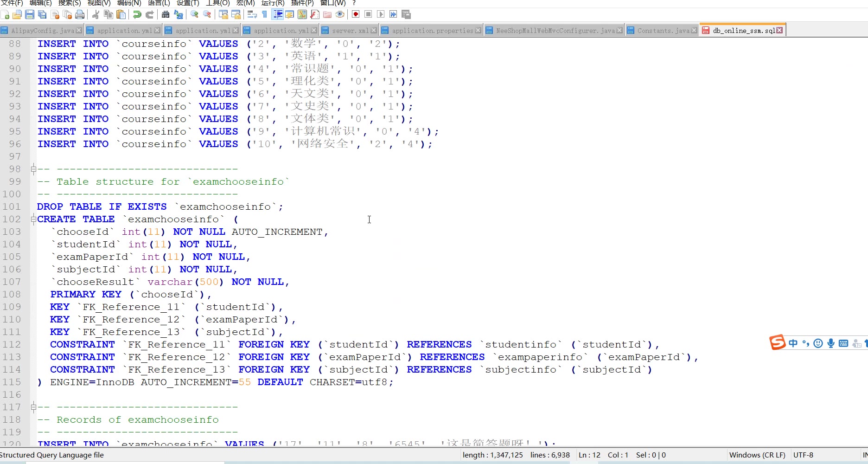Stop macro recording, square icon
The height and width of the screenshot is (464, 868).
coord(368,14)
